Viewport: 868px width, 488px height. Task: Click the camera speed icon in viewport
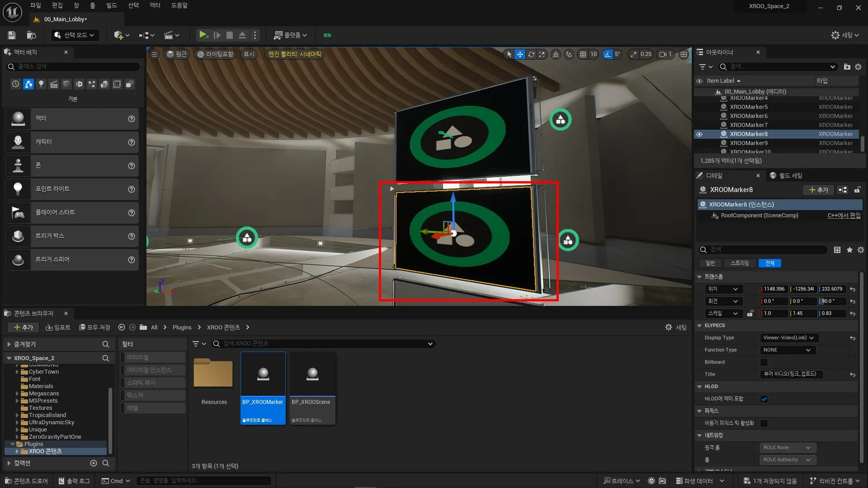[x=663, y=54]
